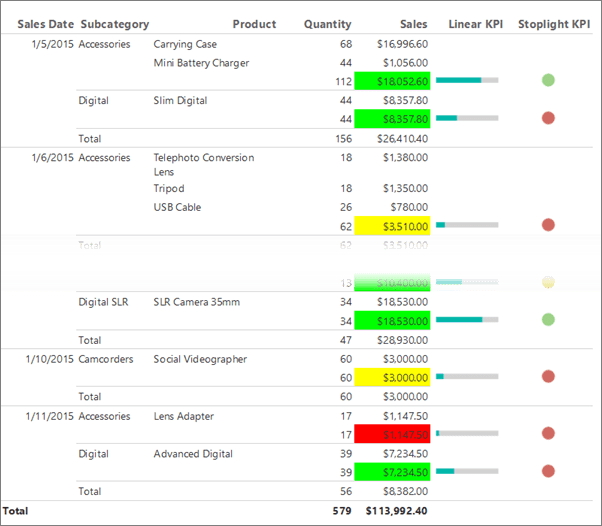602x526 pixels.
Task: Click red highlighted $1,147.50 sales cell
Action: click(392, 434)
